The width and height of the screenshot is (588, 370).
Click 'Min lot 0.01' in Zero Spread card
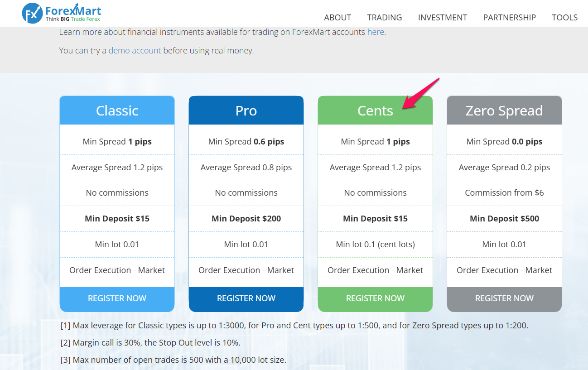coord(504,245)
